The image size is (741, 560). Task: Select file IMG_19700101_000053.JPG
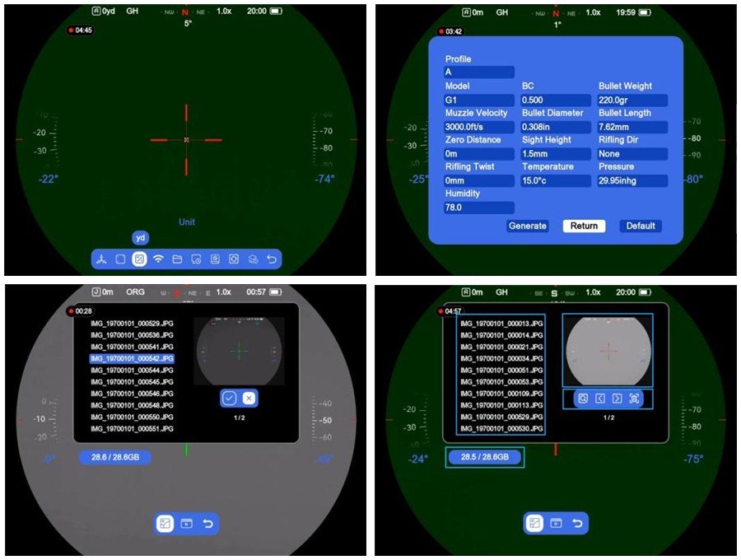[501, 382]
